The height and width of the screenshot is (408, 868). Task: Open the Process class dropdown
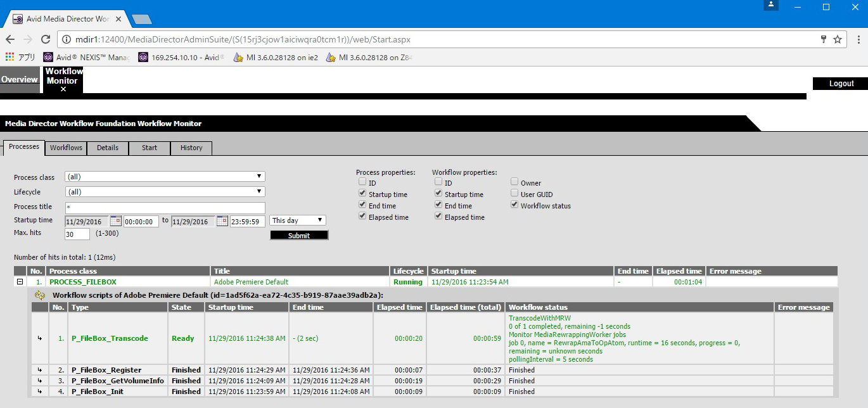(x=165, y=177)
